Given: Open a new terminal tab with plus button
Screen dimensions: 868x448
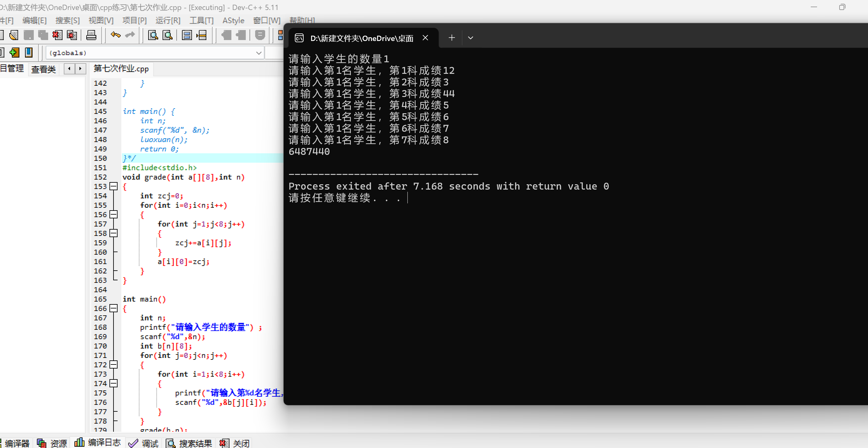Looking at the screenshot, I should [x=452, y=38].
